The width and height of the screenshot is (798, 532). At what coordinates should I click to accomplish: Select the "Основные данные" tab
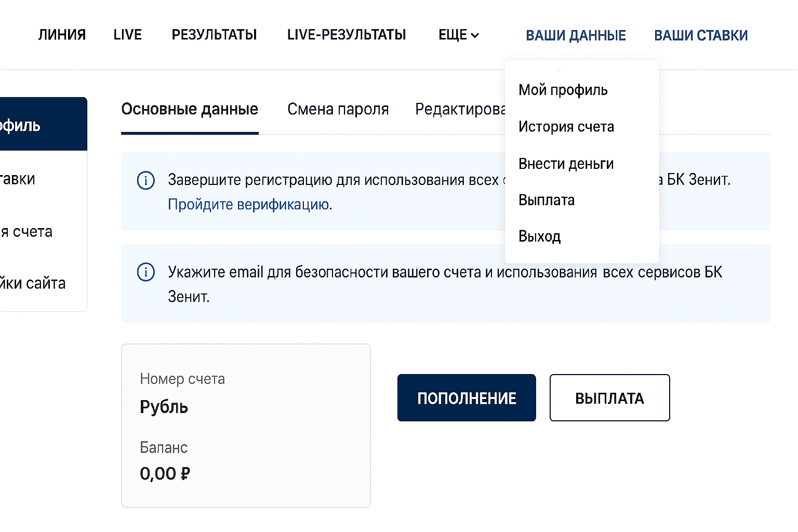pos(190,109)
